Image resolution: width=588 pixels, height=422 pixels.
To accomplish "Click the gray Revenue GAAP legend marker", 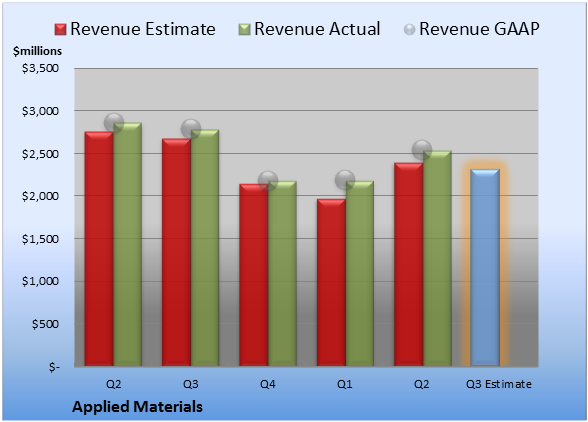I will 410,30.
